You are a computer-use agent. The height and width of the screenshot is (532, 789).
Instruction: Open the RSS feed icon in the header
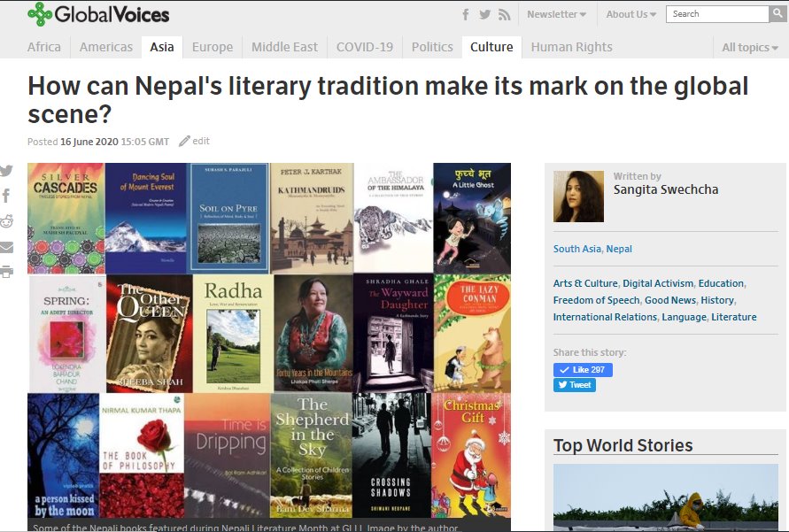point(504,14)
